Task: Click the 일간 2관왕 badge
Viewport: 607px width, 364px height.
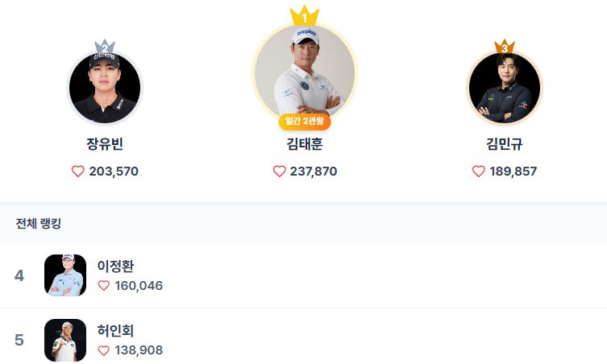Action: point(305,122)
